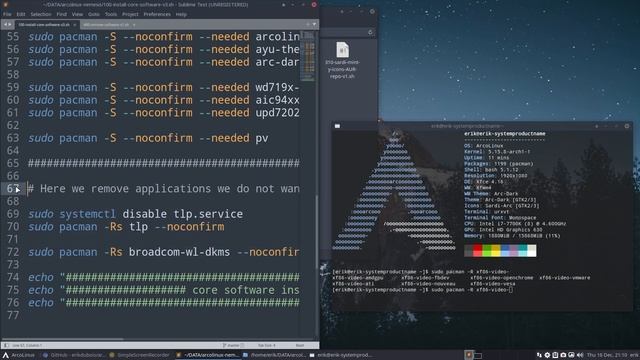The height and width of the screenshot is (360, 640).
Task: Click the 'OS: ArcoLinux' line in terminal
Action: tap(484, 146)
